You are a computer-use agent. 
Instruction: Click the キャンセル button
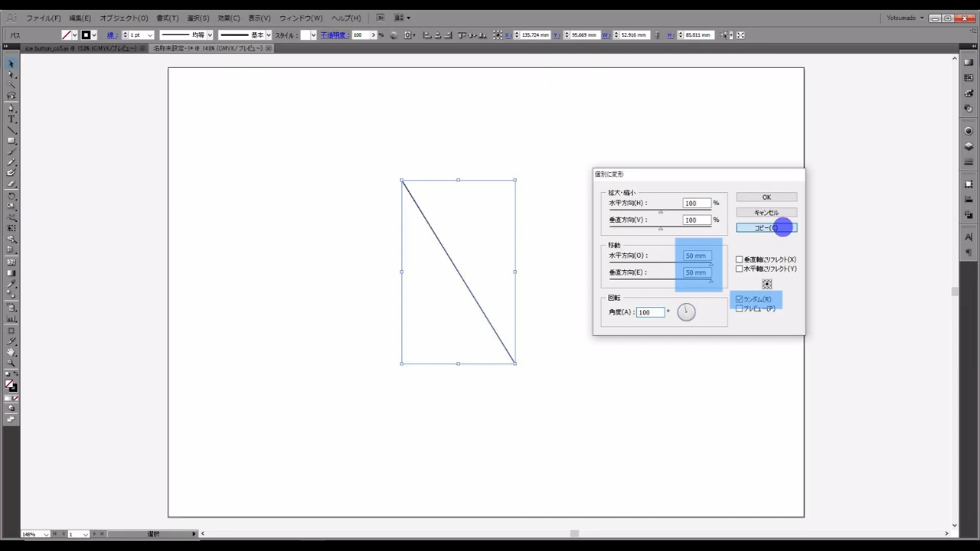[766, 212]
